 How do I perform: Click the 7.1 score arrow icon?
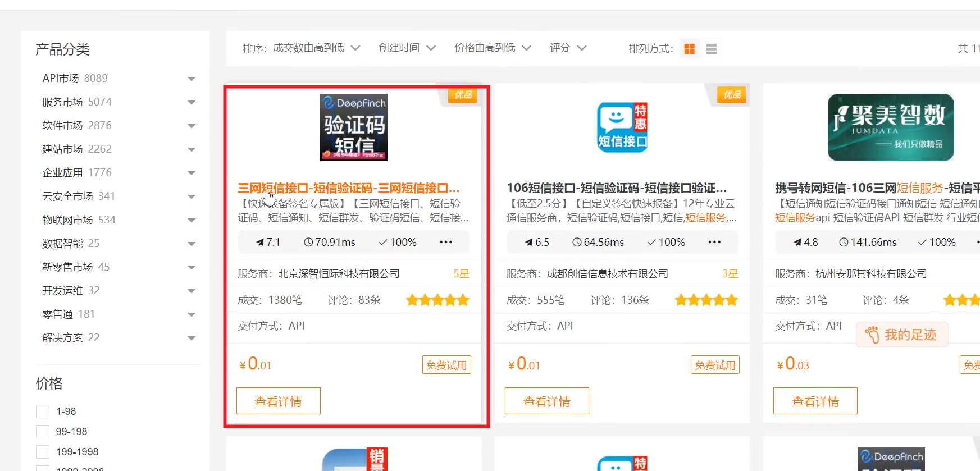coord(260,243)
